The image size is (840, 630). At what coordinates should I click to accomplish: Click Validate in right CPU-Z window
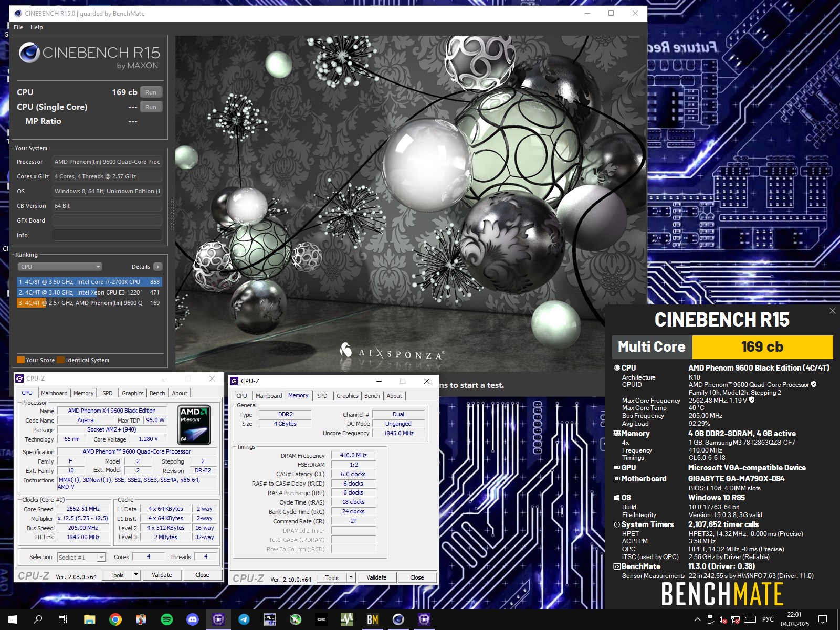pos(376,577)
